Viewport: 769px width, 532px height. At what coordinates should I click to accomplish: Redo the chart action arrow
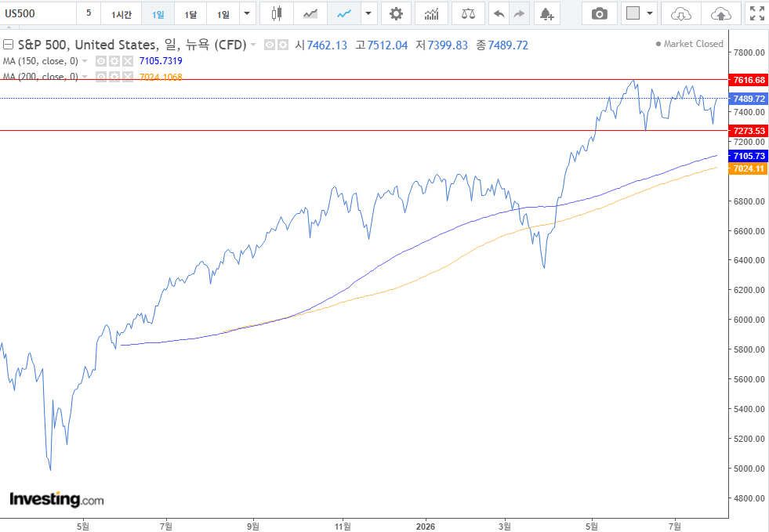[x=520, y=14]
